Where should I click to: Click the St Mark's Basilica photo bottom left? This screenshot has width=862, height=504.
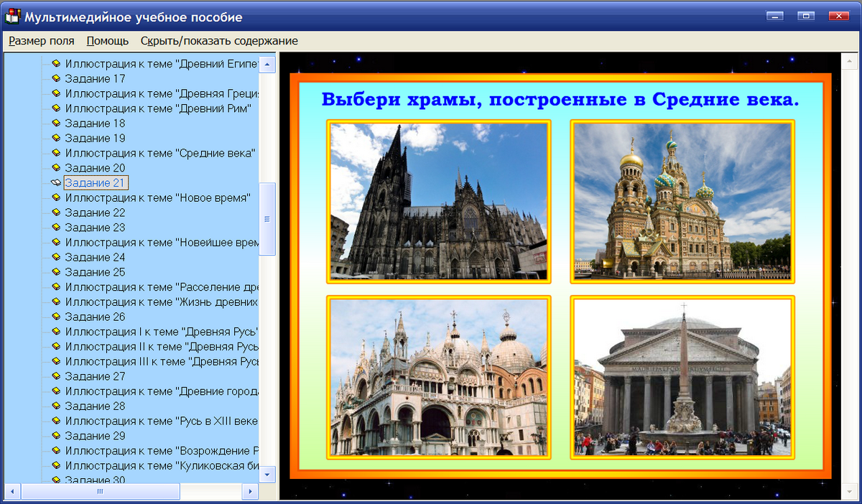click(x=438, y=378)
